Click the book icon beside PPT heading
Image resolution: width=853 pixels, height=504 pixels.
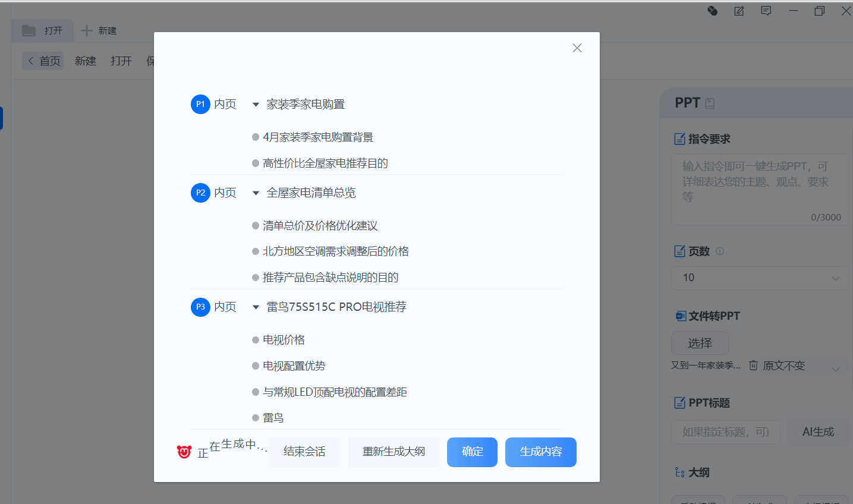(x=710, y=103)
